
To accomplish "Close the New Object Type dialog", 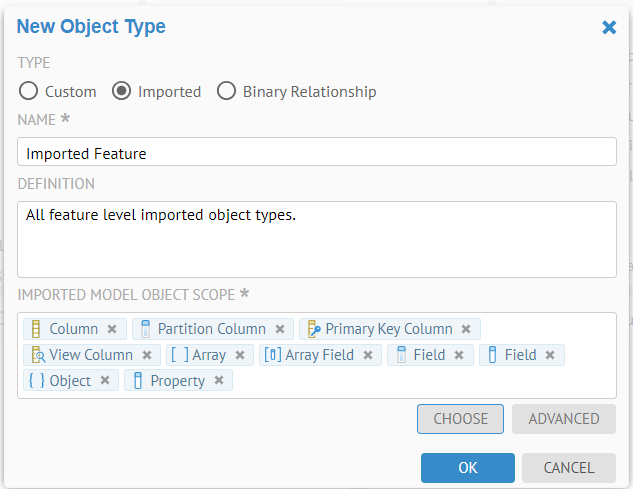I will [x=609, y=27].
